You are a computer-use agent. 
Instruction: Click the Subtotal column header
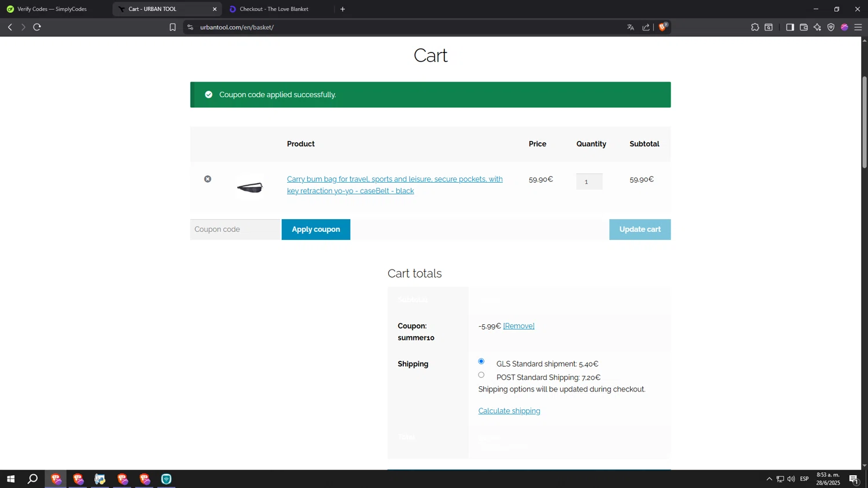tap(645, 144)
